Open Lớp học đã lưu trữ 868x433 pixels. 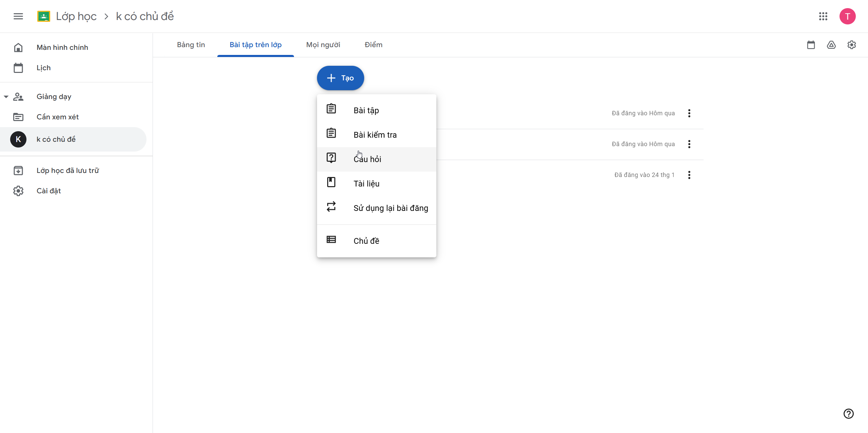click(x=67, y=171)
